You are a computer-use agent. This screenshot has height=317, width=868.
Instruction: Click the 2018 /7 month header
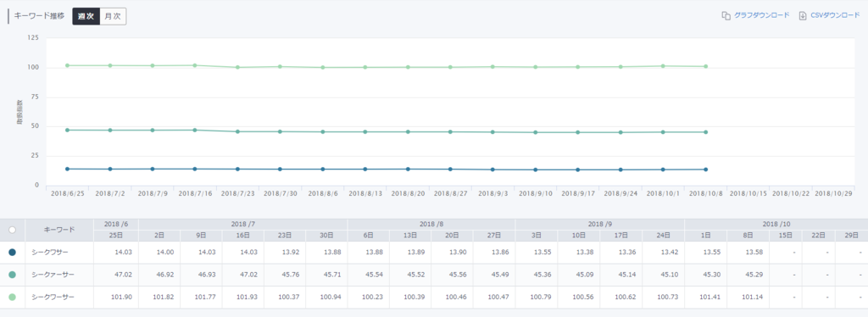243,224
